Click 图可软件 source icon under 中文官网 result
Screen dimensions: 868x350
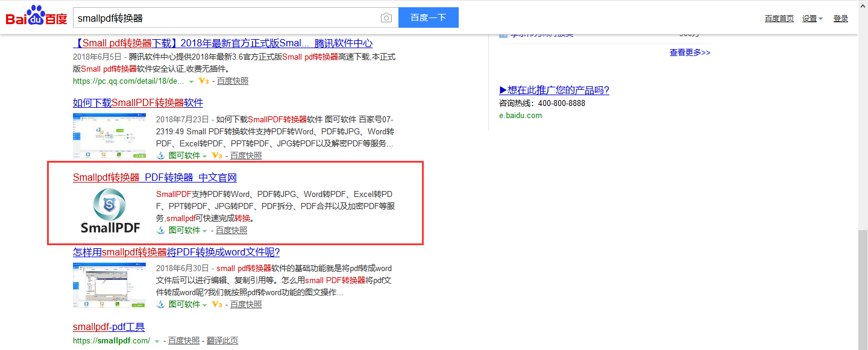(x=161, y=230)
